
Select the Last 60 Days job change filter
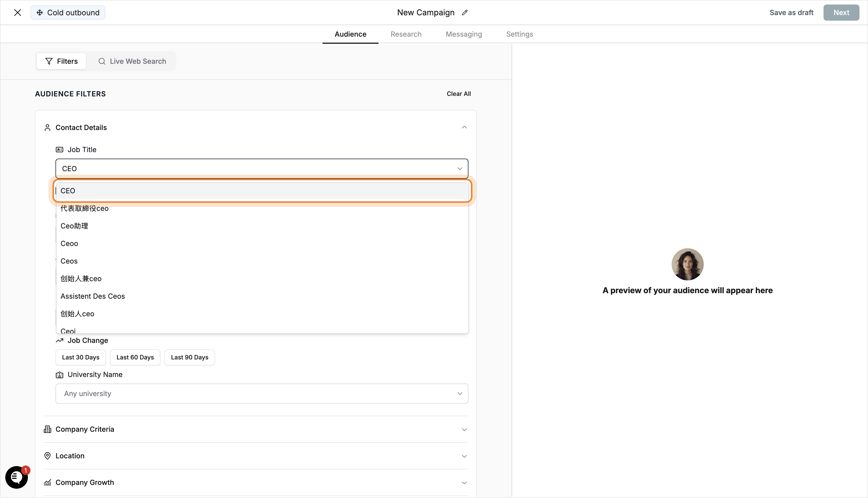pos(135,357)
